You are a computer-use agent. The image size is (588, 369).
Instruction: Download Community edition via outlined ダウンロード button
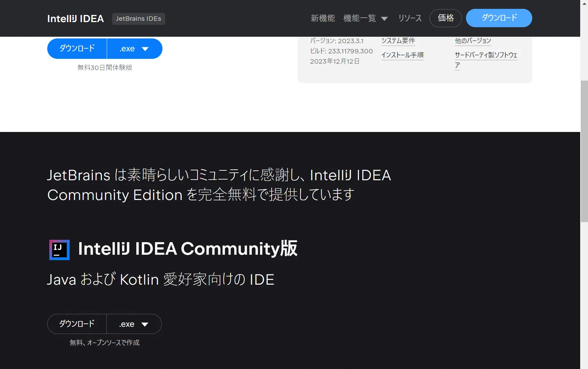click(x=77, y=324)
